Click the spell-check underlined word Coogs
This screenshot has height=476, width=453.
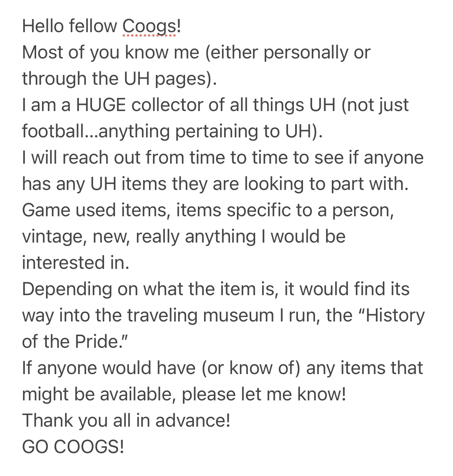coord(149,26)
